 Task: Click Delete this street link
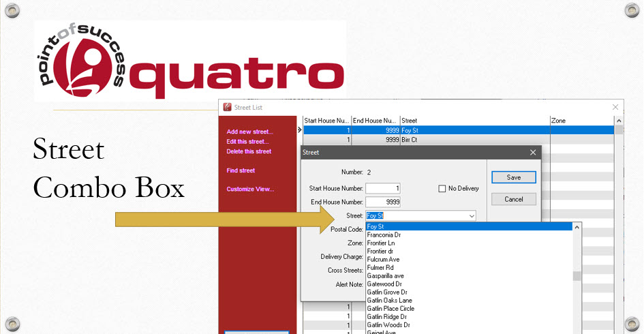click(x=249, y=151)
